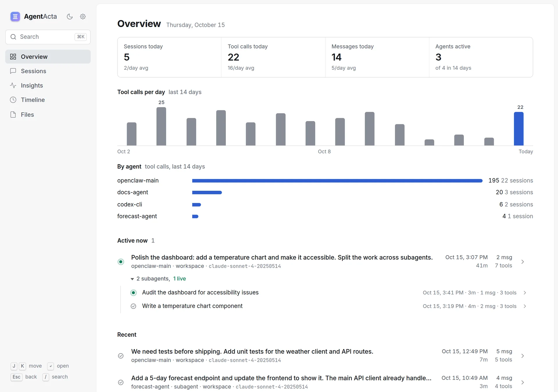
Task: Select the Messages today card
Action: coord(377,57)
